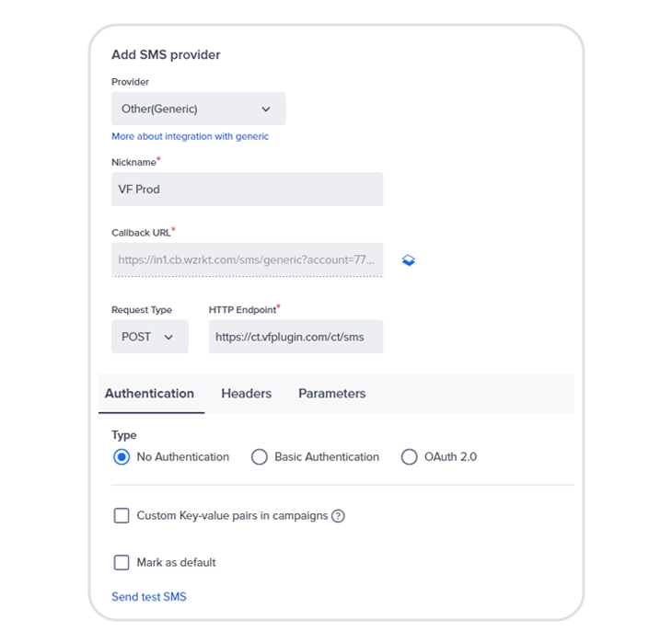Open the Parameters tab

pyautogui.click(x=332, y=394)
